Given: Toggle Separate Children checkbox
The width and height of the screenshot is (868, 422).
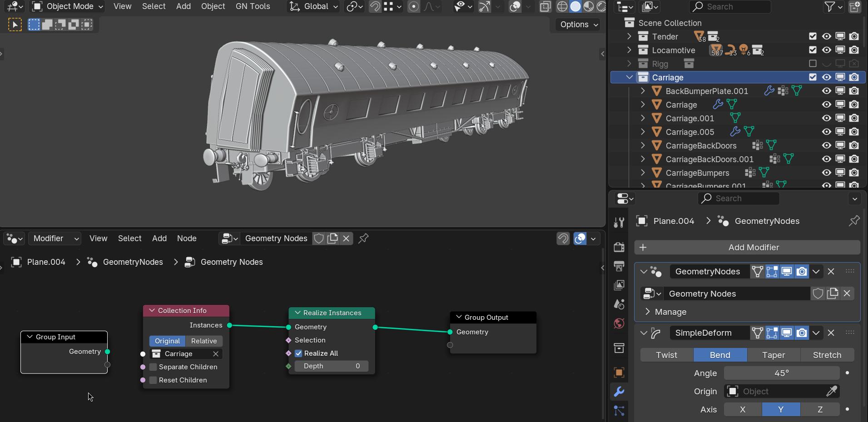Looking at the screenshot, I should [x=153, y=367].
